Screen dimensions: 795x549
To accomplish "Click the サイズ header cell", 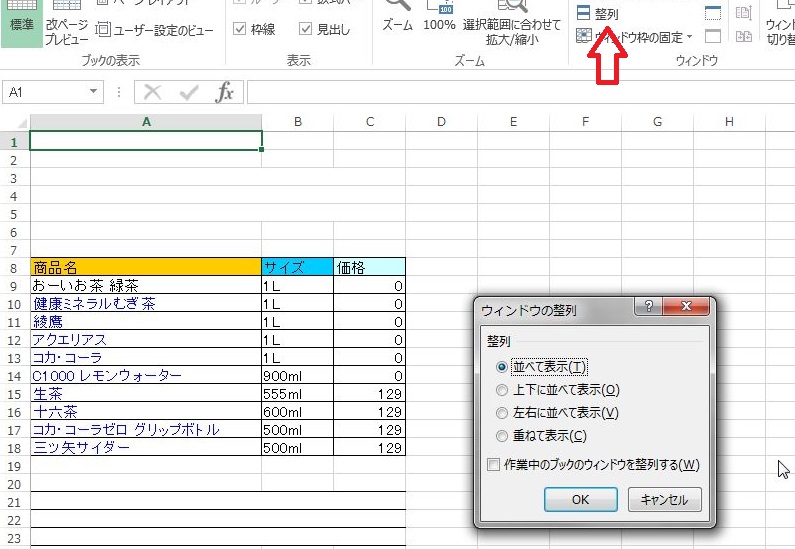I will (x=298, y=267).
